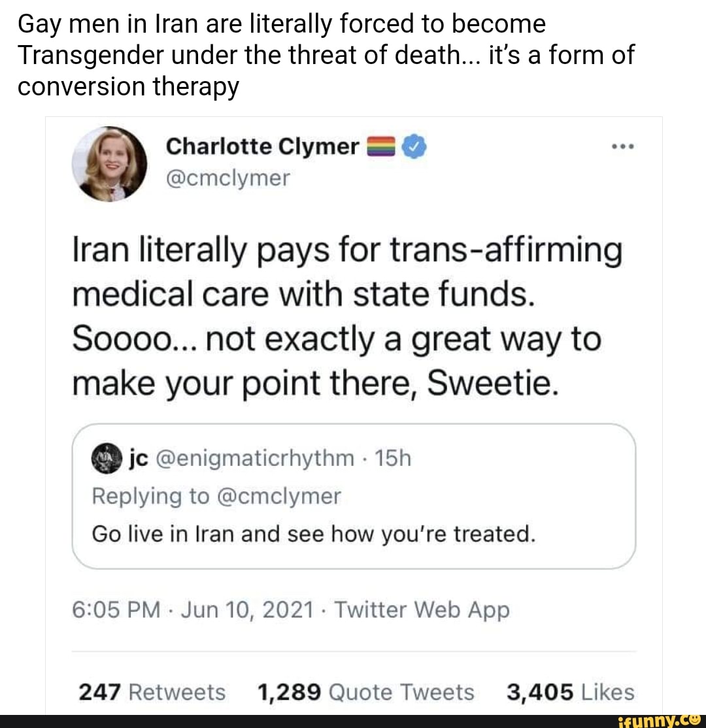Open the quoted tweet "Go live in Iran"
706x728 pixels.
pyautogui.click(x=314, y=535)
